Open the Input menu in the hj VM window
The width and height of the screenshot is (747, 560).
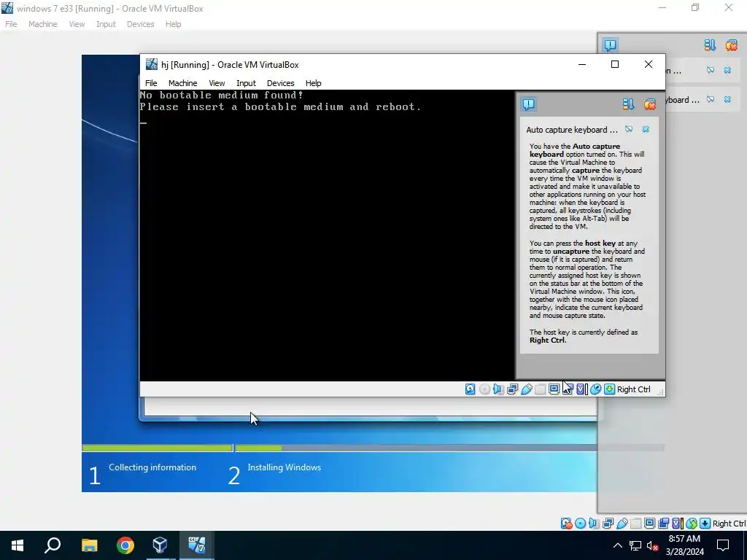[x=246, y=83]
